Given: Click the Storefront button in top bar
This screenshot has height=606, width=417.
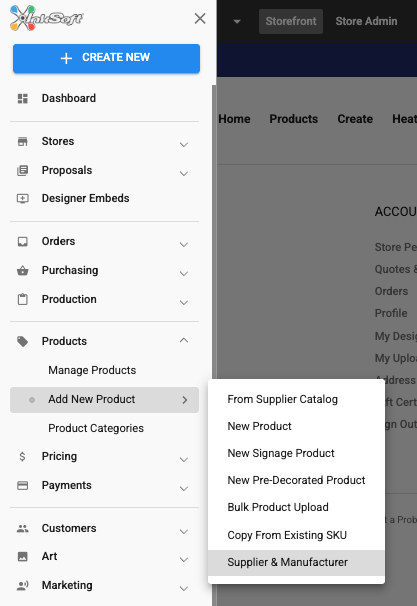Looking at the screenshot, I should 291,21.
